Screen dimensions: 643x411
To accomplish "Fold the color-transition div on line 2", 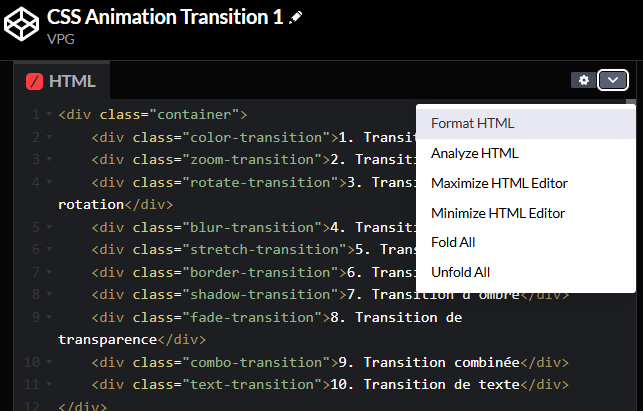I will point(48,138).
